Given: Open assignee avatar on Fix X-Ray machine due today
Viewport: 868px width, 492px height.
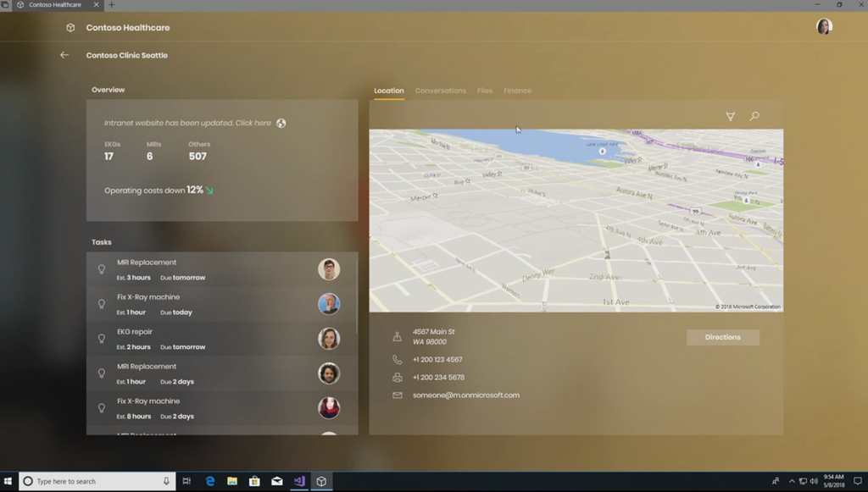Looking at the screenshot, I should (x=329, y=304).
